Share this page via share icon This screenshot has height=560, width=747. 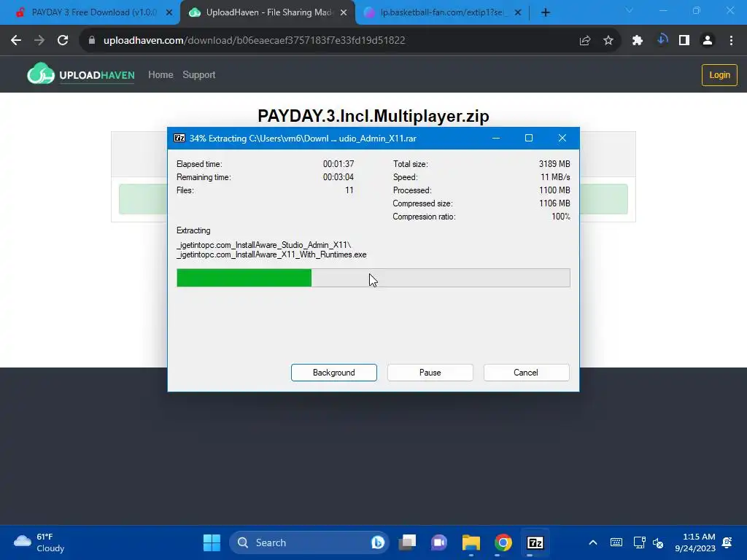point(585,41)
